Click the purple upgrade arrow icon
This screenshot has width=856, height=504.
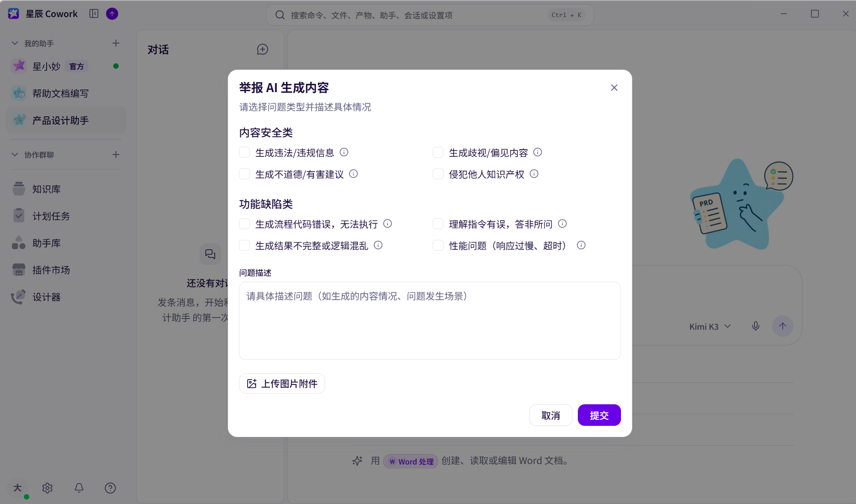point(112,14)
